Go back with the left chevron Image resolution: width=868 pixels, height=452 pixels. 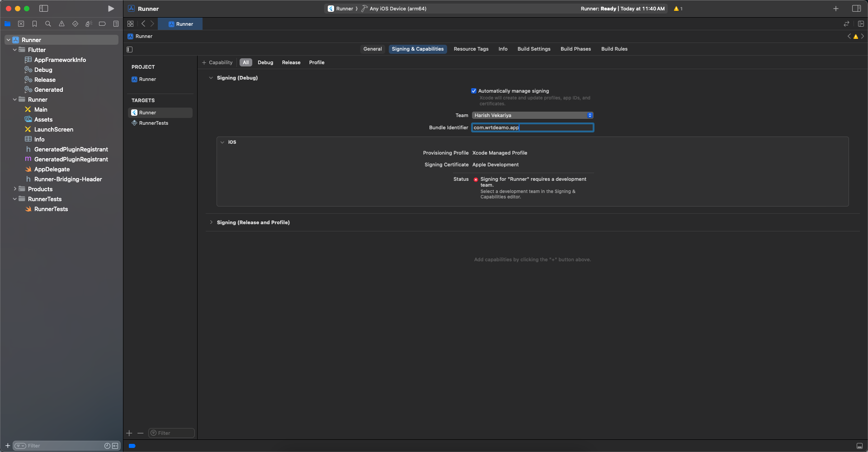(143, 24)
